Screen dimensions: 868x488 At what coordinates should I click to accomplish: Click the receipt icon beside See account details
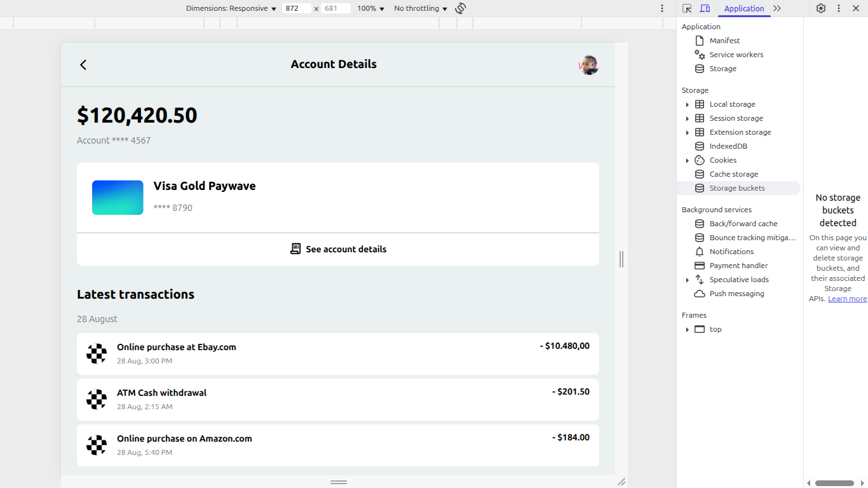pos(295,249)
